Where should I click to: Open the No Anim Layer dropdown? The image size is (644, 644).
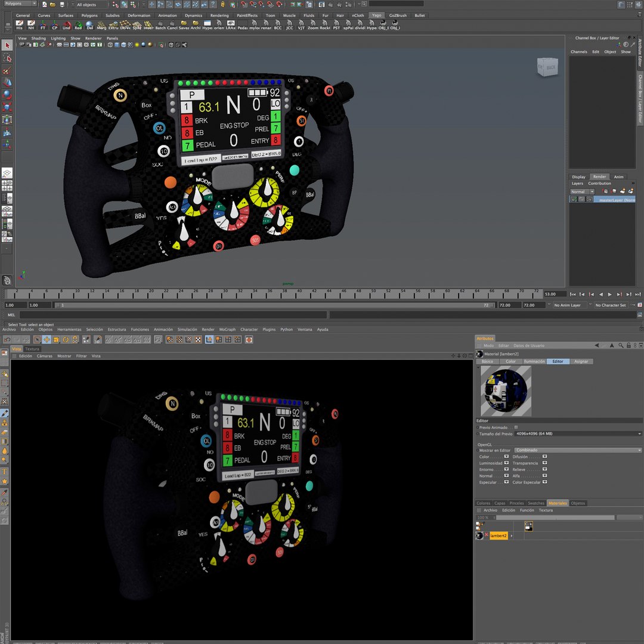tap(569, 305)
